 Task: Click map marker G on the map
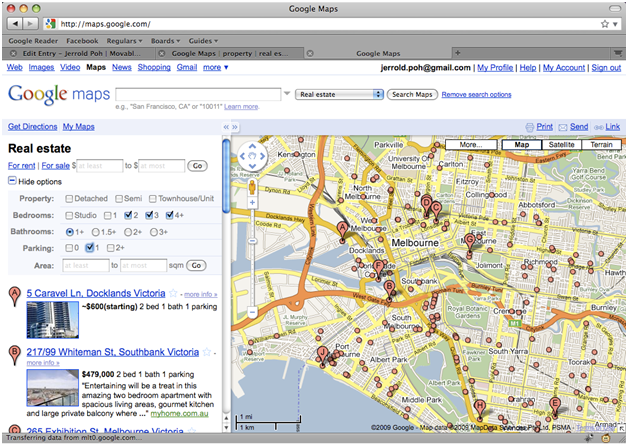pyautogui.click(x=469, y=240)
